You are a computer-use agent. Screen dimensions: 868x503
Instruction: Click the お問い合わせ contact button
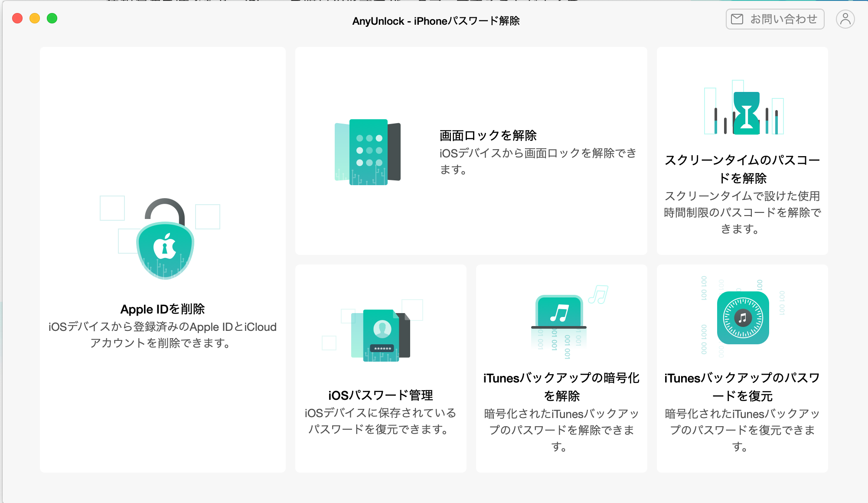(775, 19)
